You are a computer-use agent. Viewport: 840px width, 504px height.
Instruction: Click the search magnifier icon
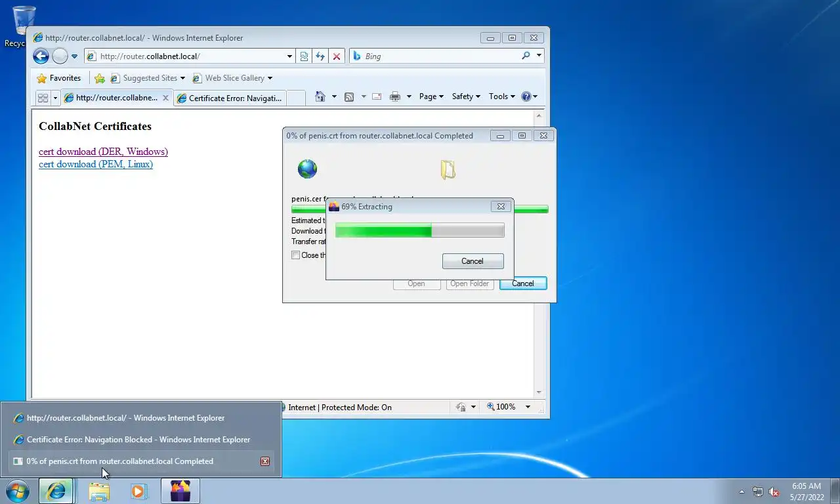pos(526,56)
